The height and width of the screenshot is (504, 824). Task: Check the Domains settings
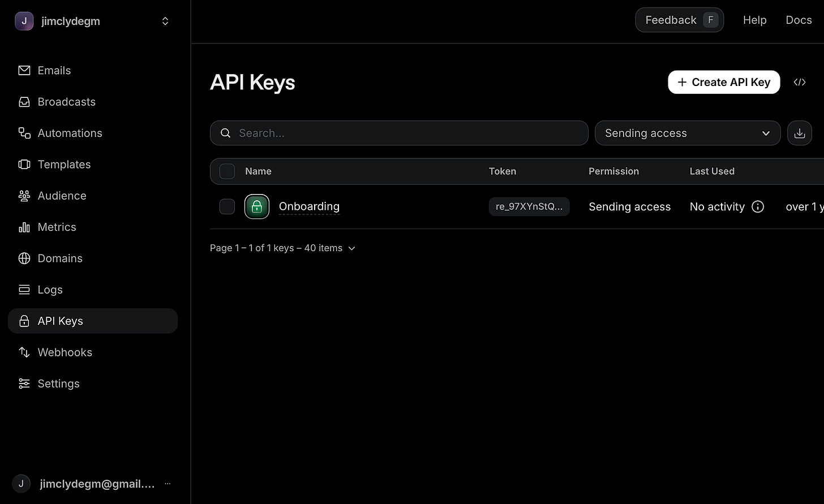(60, 258)
